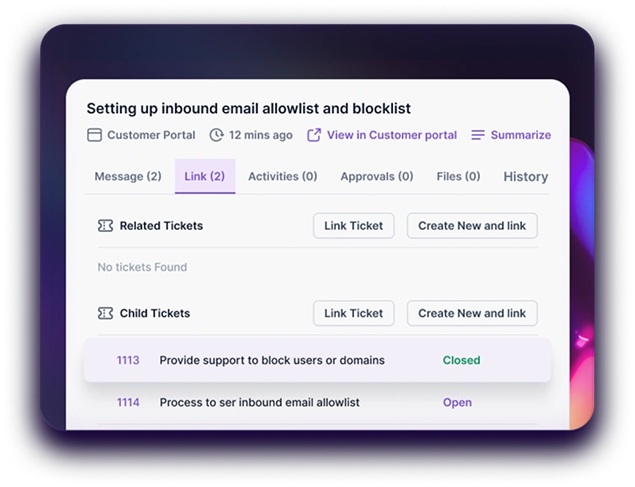Screen dimensions: 635x487
Task: Click Create New and link for Child Tickets
Action: [472, 313]
